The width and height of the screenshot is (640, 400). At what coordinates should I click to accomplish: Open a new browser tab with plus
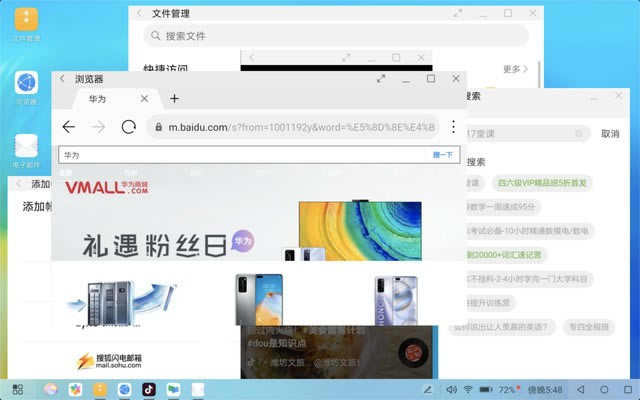pos(174,99)
